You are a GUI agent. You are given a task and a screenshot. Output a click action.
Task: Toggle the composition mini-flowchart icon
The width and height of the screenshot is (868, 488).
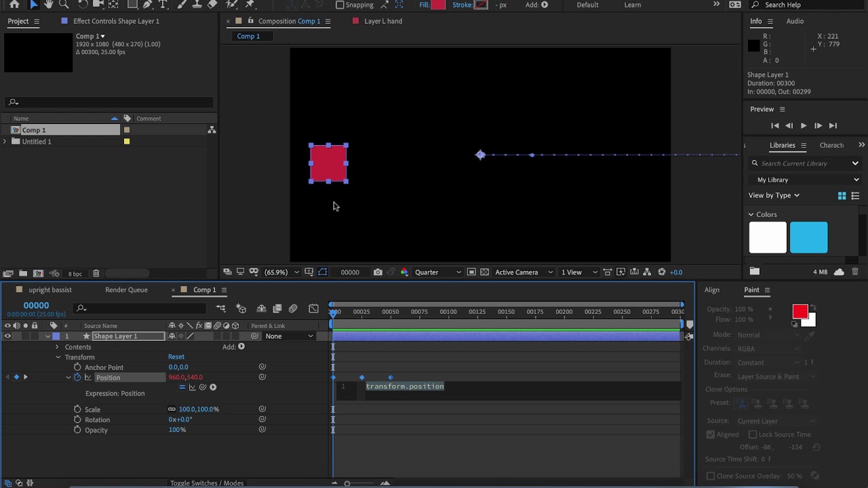click(x=221, y=309)
